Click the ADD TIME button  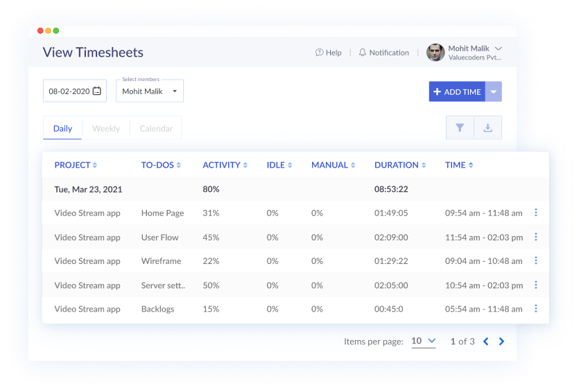click(457, 91)
